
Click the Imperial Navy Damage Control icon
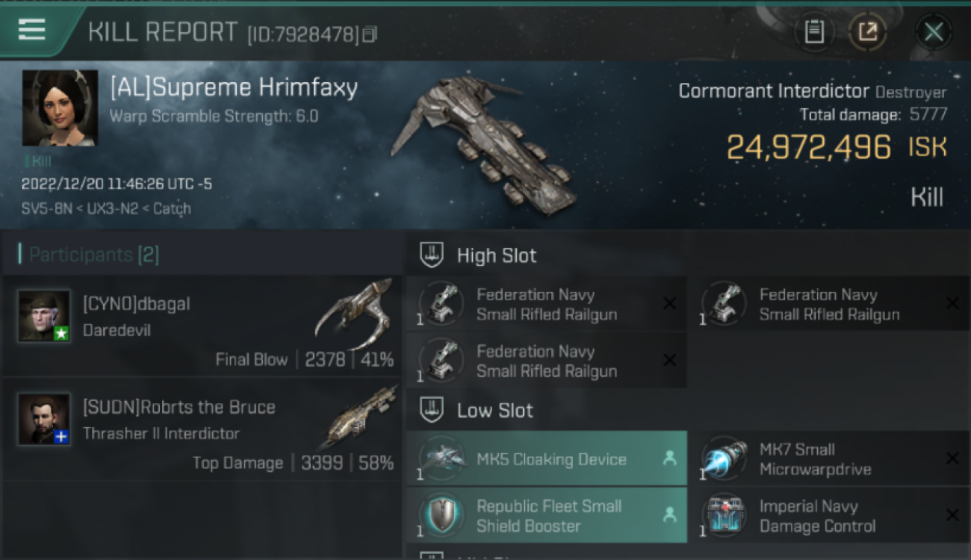point(725,515)
